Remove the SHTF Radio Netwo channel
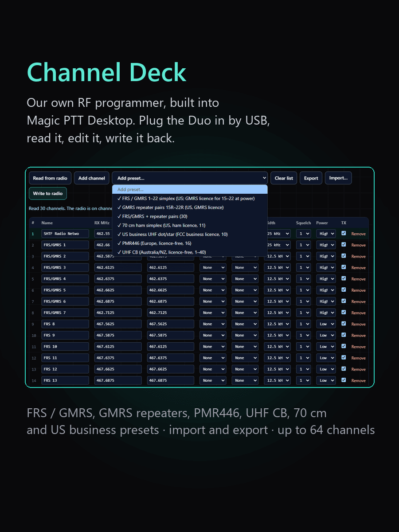 [x=358, y=234]
